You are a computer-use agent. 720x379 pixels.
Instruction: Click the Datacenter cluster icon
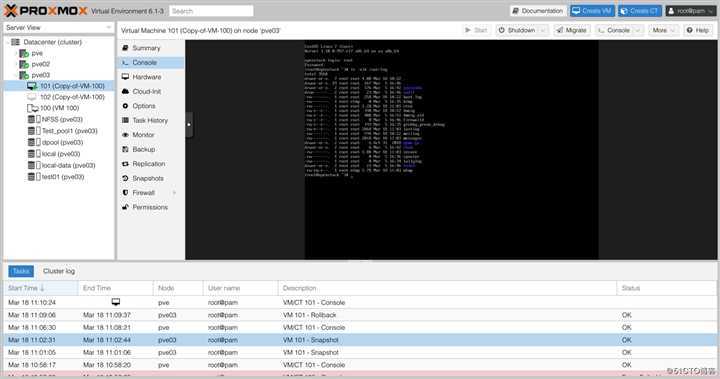(x=16, y=42)
